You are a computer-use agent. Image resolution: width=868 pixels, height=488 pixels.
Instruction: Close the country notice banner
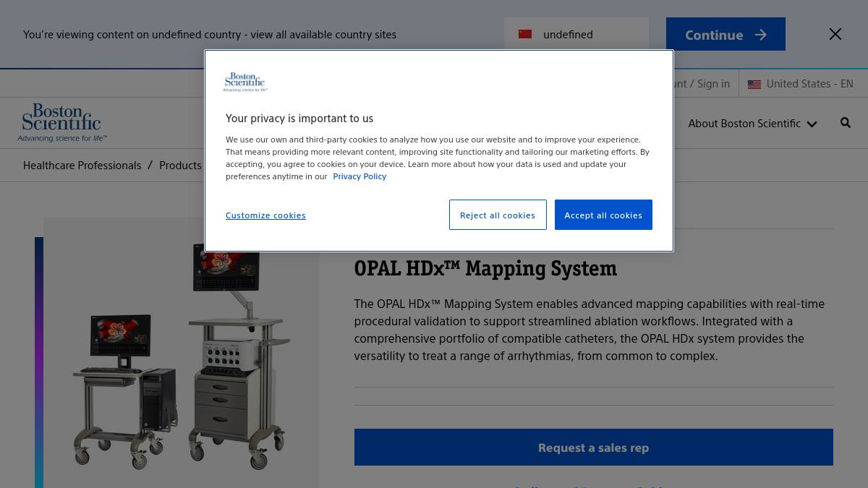click(835, 34)
